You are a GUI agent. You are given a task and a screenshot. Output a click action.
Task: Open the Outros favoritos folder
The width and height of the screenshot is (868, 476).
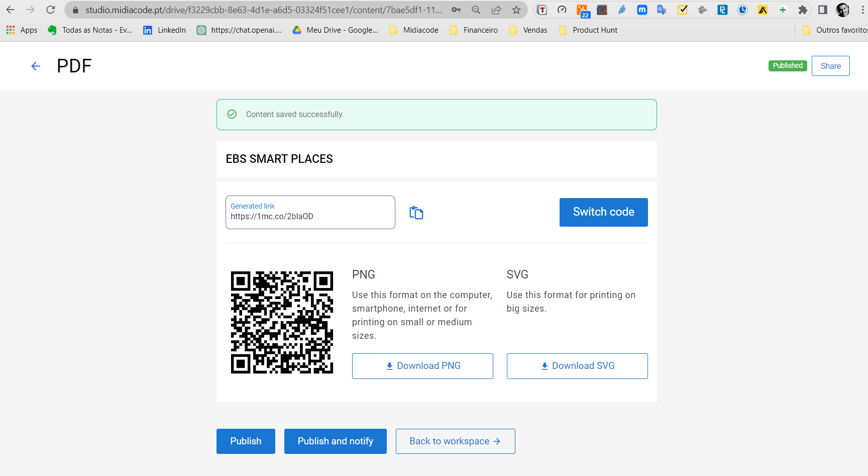click(835, 30)
